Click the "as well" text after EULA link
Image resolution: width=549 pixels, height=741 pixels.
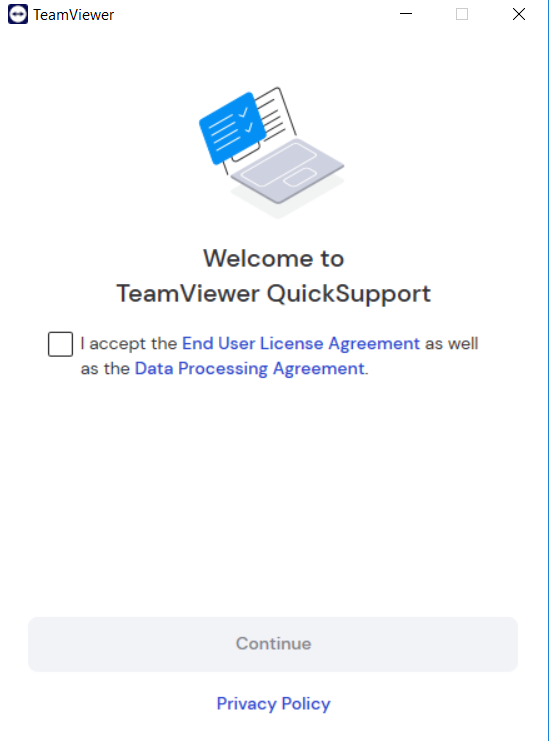[452, 344]
